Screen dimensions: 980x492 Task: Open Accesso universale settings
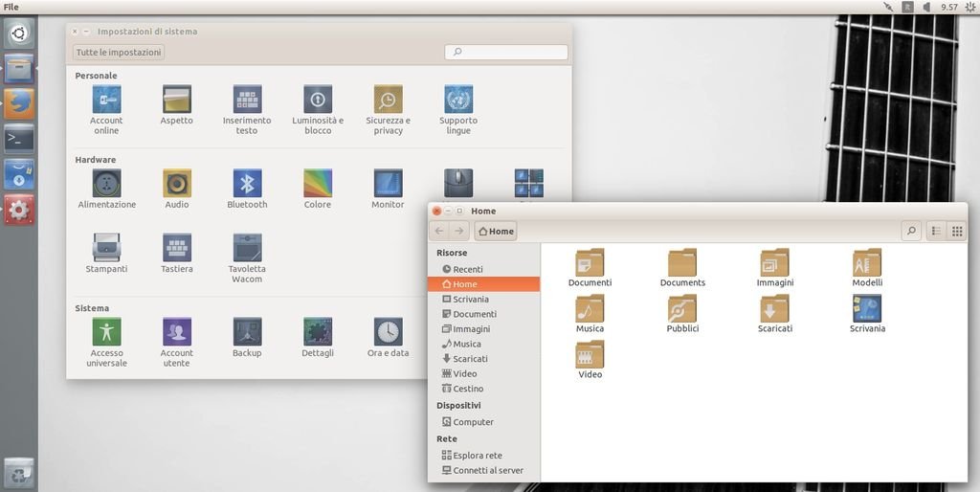(x=106, y=332)
